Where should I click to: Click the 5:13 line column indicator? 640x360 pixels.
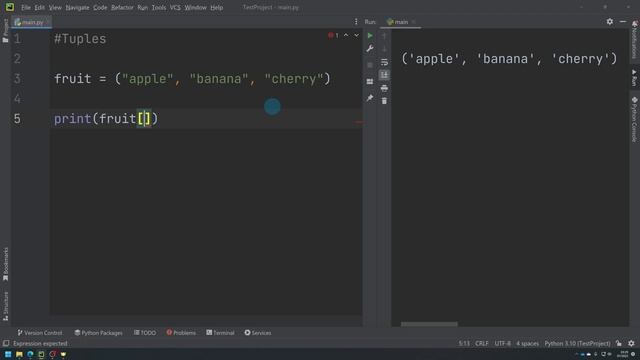(x=464, y=344)
